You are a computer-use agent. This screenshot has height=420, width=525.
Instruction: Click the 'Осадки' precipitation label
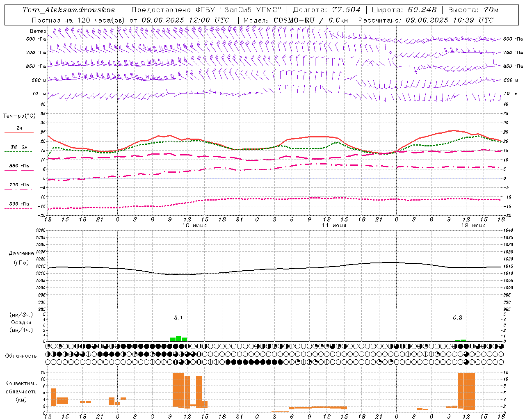[21, 322]
